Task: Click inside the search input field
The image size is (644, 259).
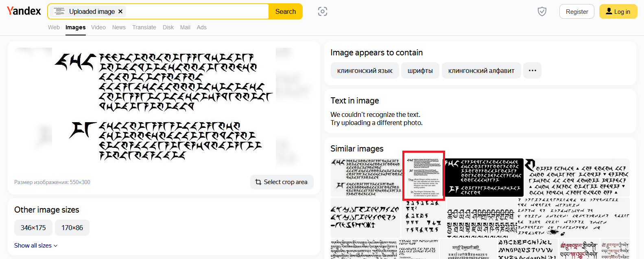Action: click(197, 11)
